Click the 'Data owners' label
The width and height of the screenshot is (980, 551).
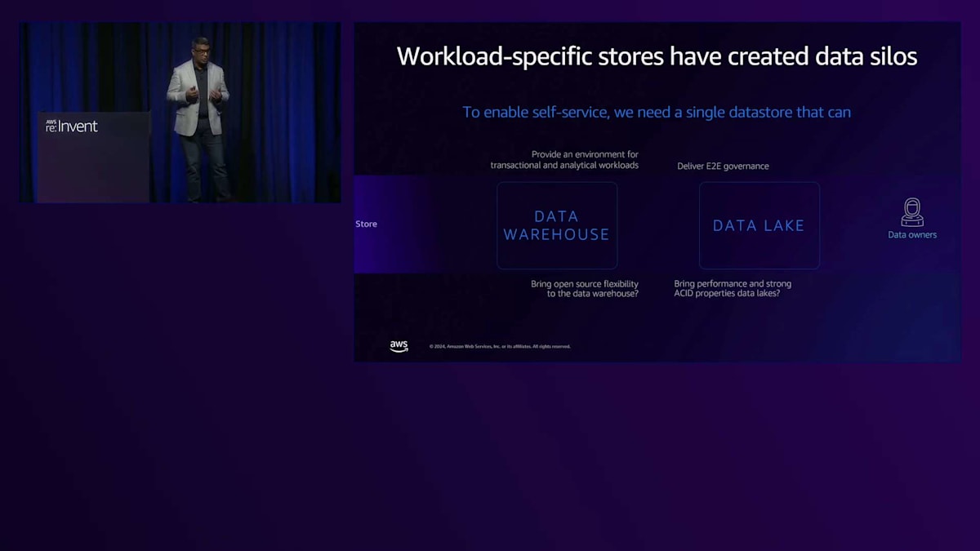pos(912,235)
